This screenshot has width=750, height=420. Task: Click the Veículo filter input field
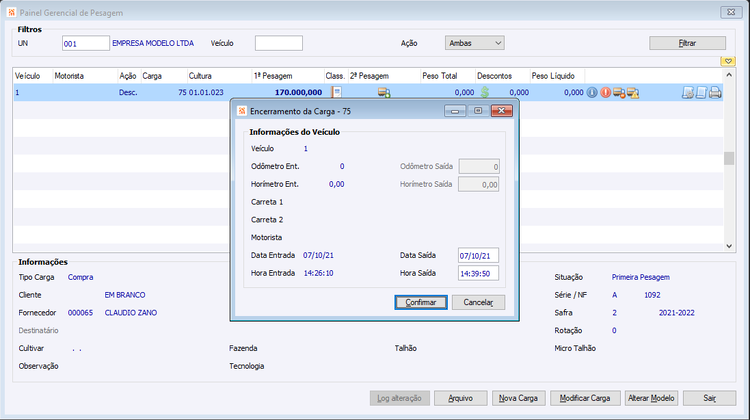[x=279, y=43]
